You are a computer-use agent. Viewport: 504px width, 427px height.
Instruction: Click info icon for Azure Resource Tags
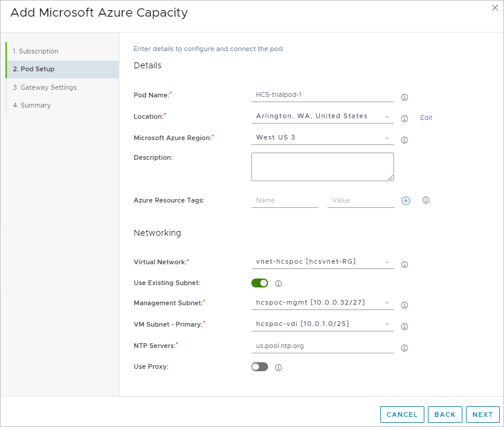(x=426, y=200)
